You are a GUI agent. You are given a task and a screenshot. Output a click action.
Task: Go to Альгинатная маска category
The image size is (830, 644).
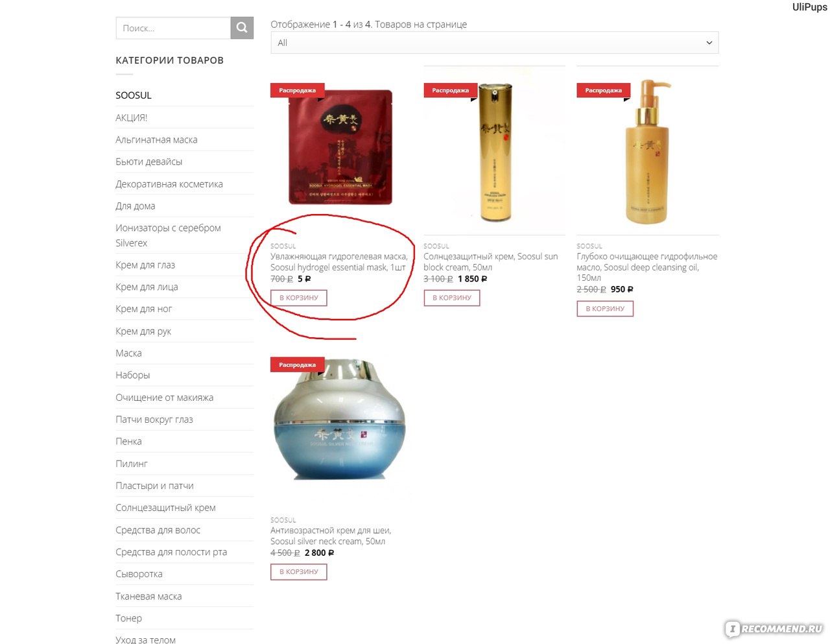point(156,139)
